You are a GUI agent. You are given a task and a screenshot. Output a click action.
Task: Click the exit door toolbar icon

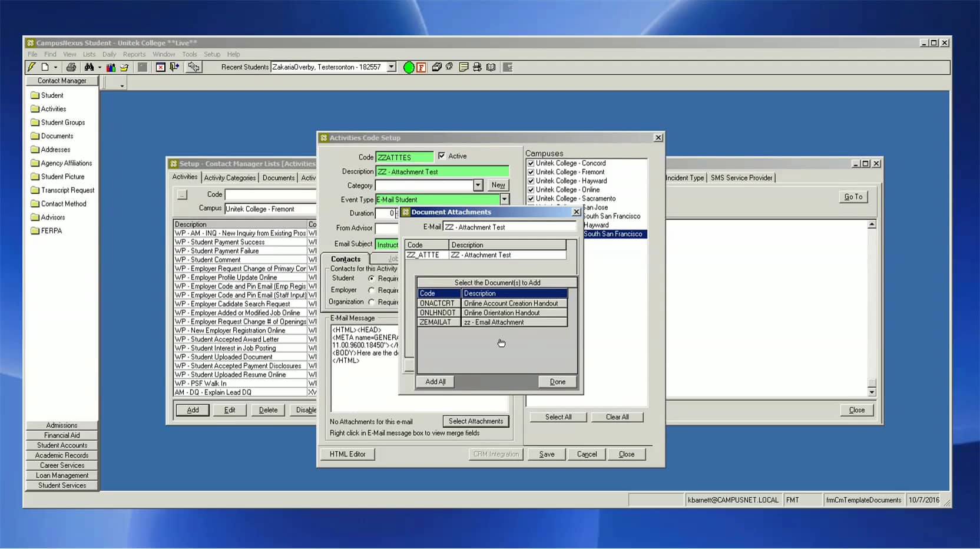tap(174, 67)
